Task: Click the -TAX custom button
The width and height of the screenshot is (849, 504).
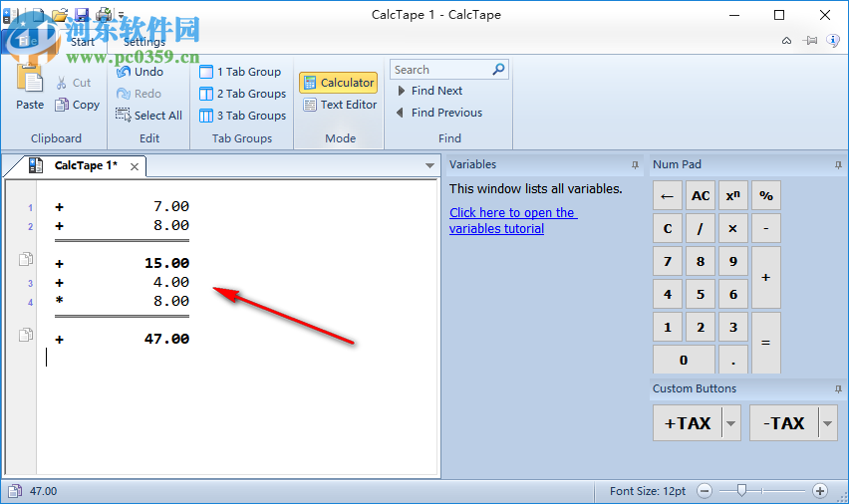Action: 784,422
